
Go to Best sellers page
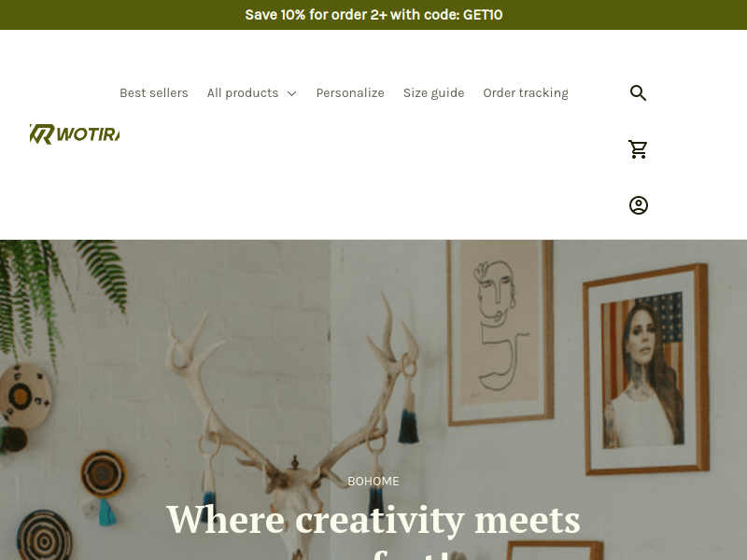154,92
